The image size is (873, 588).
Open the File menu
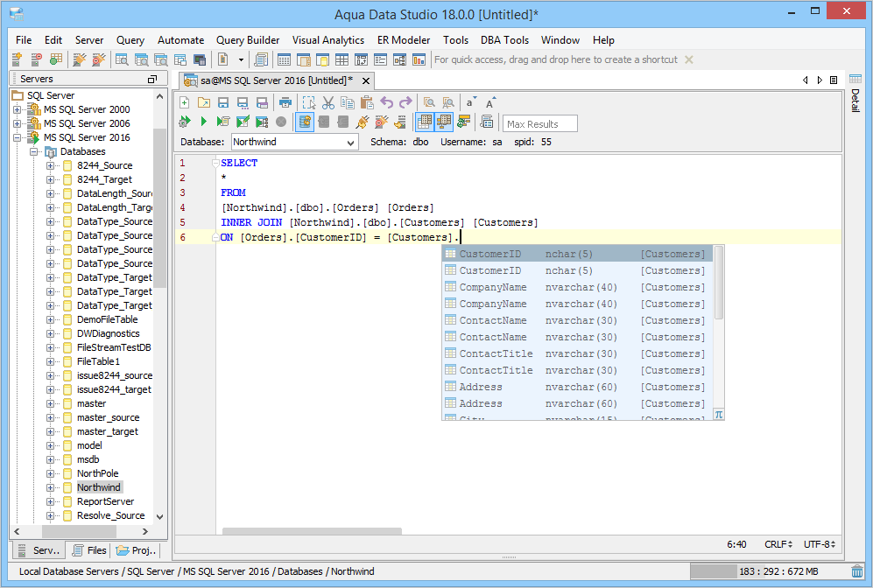click(x=24, y=40)
